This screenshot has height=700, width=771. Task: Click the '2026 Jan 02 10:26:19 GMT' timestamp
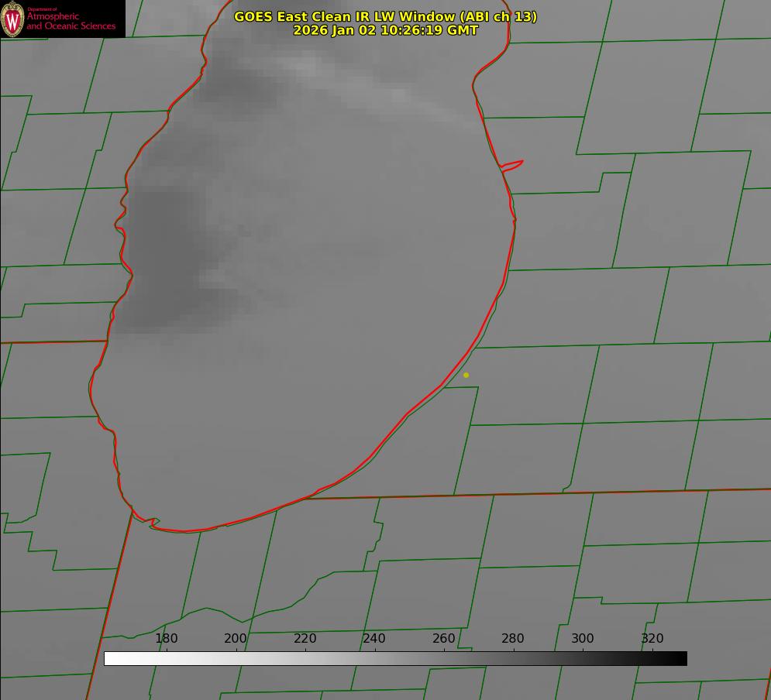pyautogui.click(x=385, y=30)
